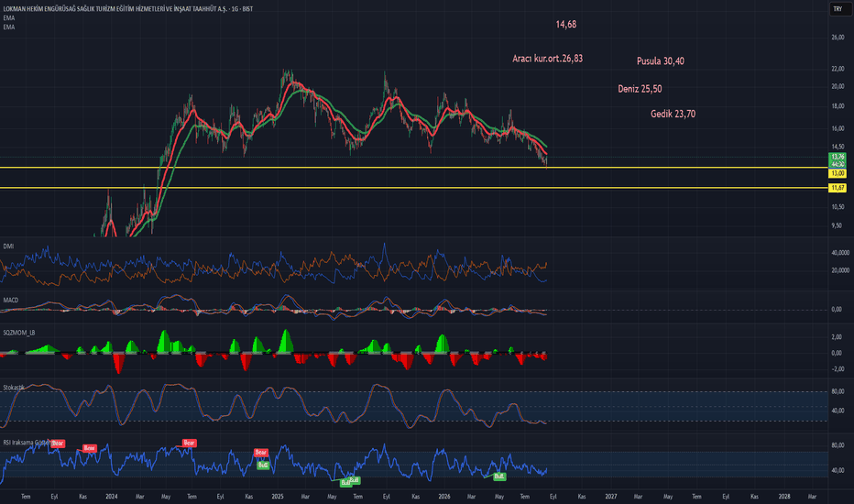Click -2,00 on the SQZMOM scale
The height and width of the screenshot is (504, 854).
tap(838, 369)
